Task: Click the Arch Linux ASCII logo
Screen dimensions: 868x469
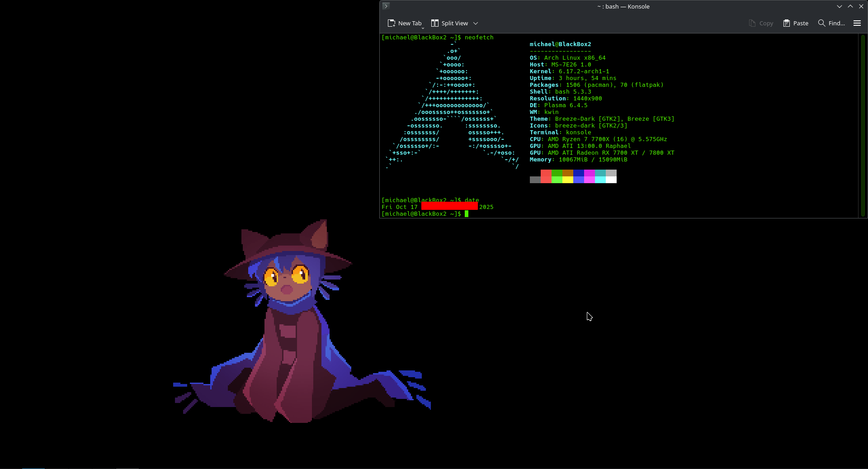Action: (x=452, y=105)
